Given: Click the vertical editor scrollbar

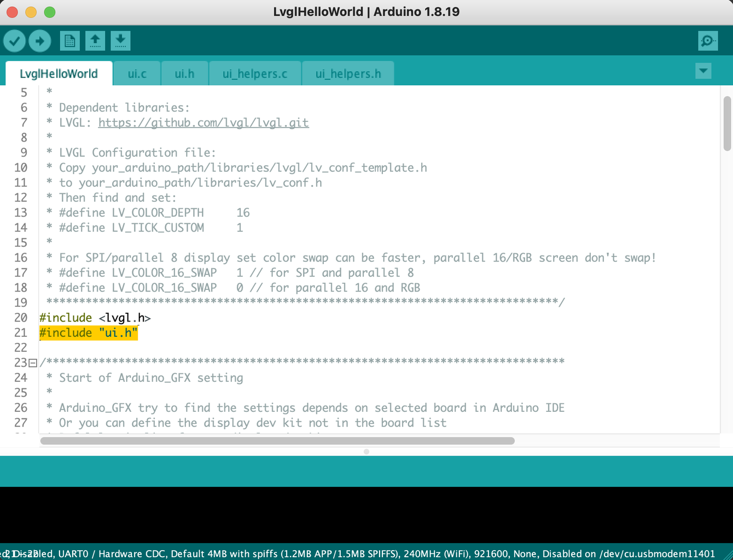Looking at the screenshot, I should (x=727, y=124).
